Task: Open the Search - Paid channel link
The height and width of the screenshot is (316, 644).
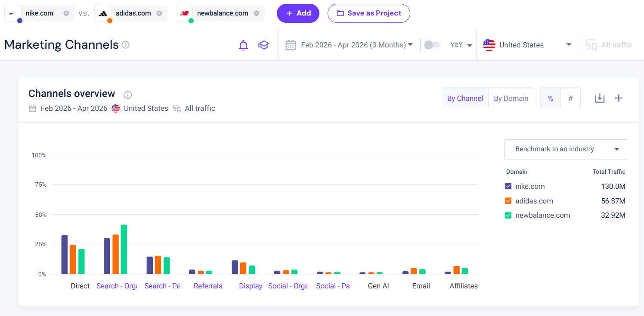Action: 162,286
